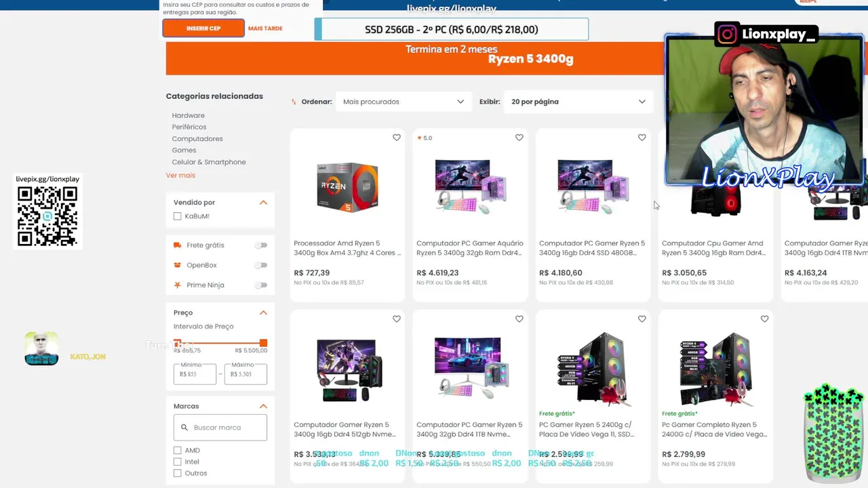Click the 5.0 star rating on Aquário PC

click(425, 138)
